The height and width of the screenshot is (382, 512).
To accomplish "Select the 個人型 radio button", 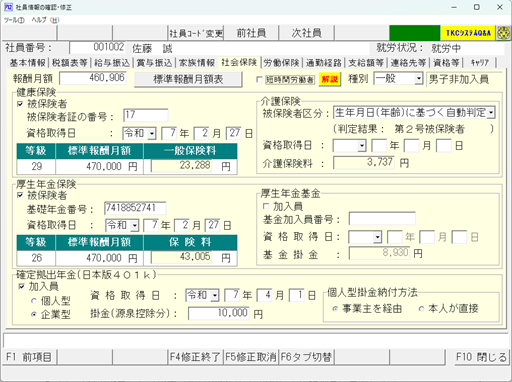I will click(34, 301).
